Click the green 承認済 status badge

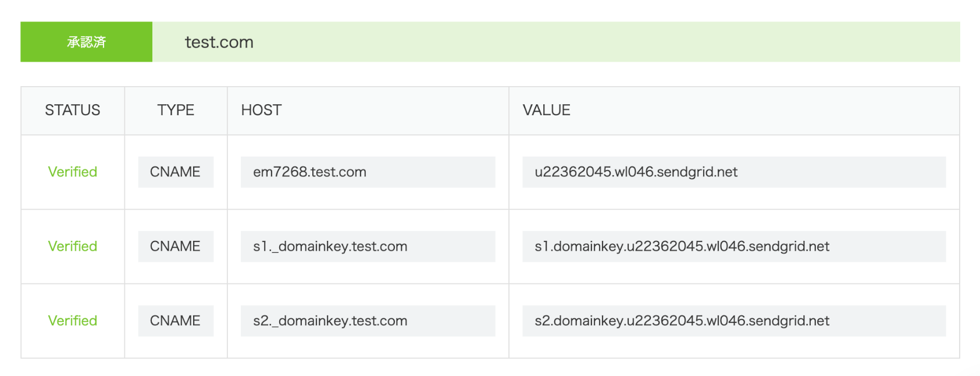(86, 42)
